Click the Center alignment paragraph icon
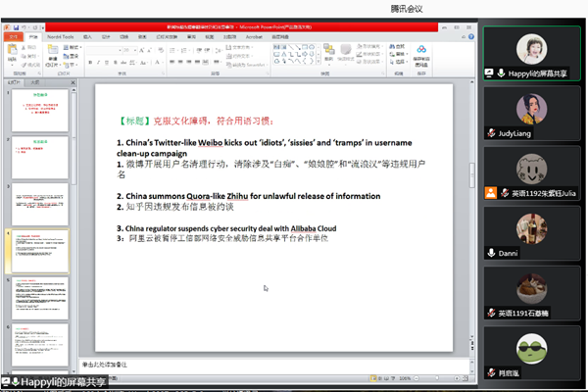The width and height of the screenshot is (588, 392). 180,62
